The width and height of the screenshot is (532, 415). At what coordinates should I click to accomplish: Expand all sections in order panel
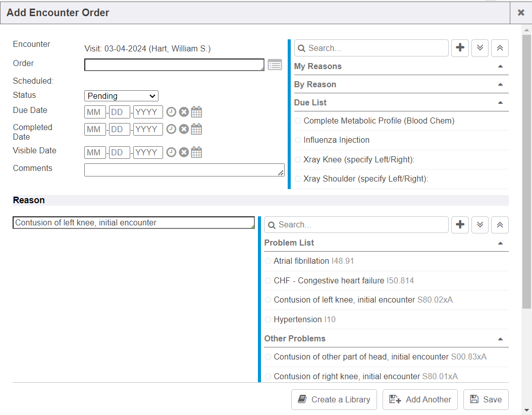click(480, 48)
